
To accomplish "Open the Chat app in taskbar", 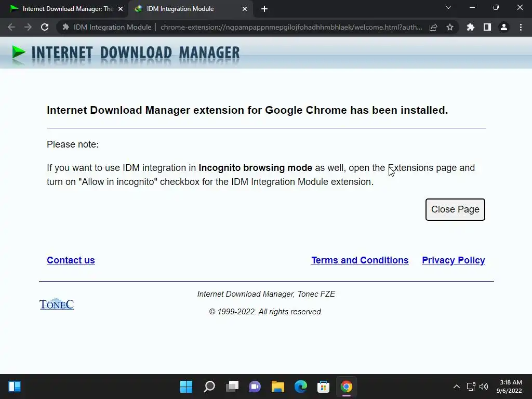I will pyautogui.click(x=255, y=387).
